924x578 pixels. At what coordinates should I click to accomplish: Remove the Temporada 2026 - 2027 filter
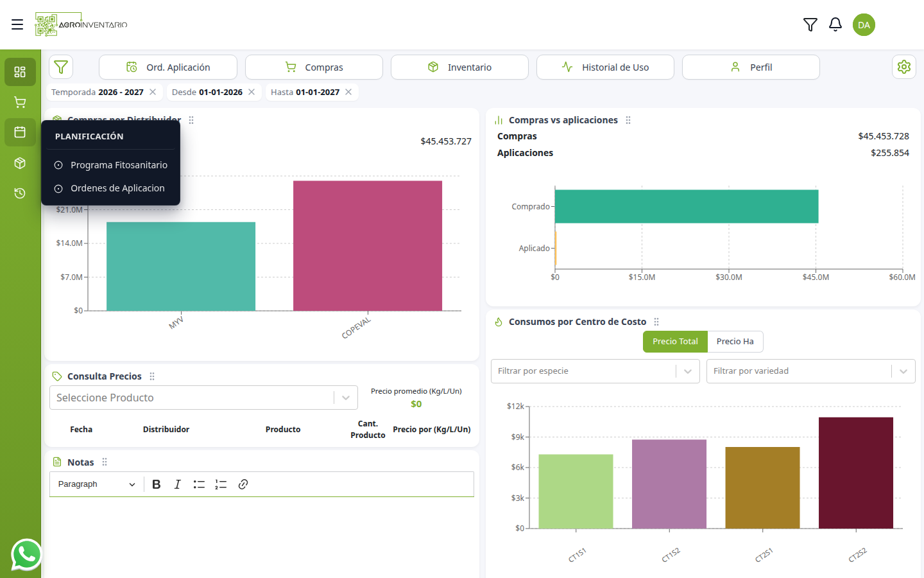point(153,92)
